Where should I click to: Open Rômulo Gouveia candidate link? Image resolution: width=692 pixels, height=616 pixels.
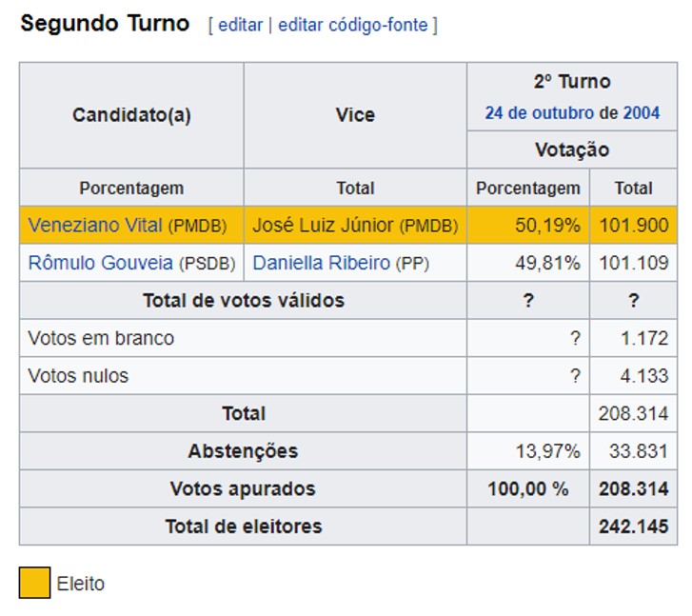(100, 263)
